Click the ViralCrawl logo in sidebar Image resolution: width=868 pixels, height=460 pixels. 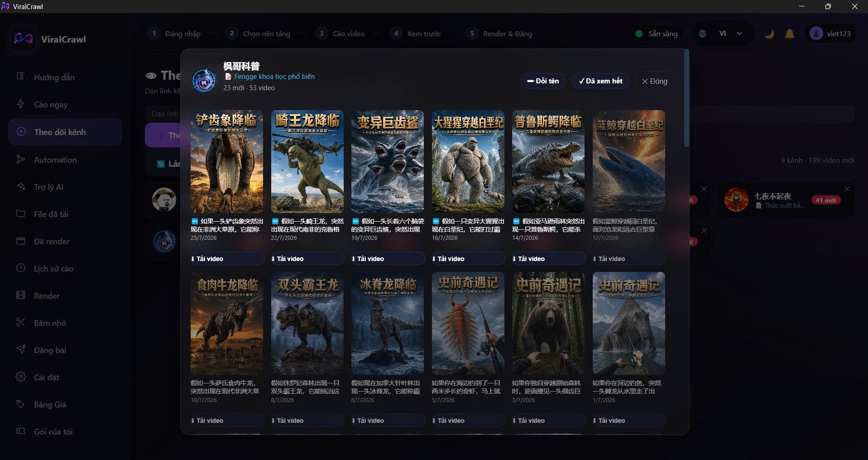23,39
